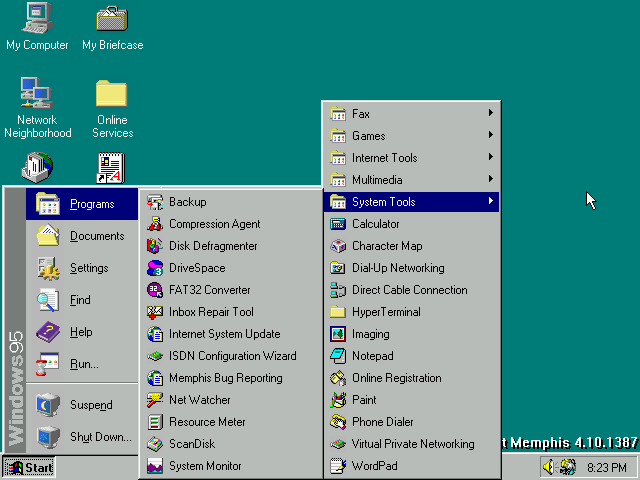Image resolution: width=640 pixels, height=480 pixels.
Task: Open FAT32 Converter icon
Action: [x=155, y=290]
